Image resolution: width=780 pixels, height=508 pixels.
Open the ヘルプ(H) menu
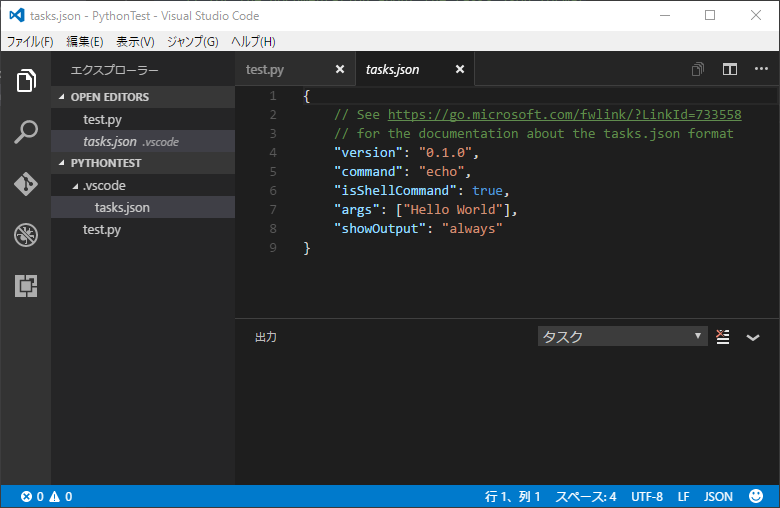click(x=253, y=42)
